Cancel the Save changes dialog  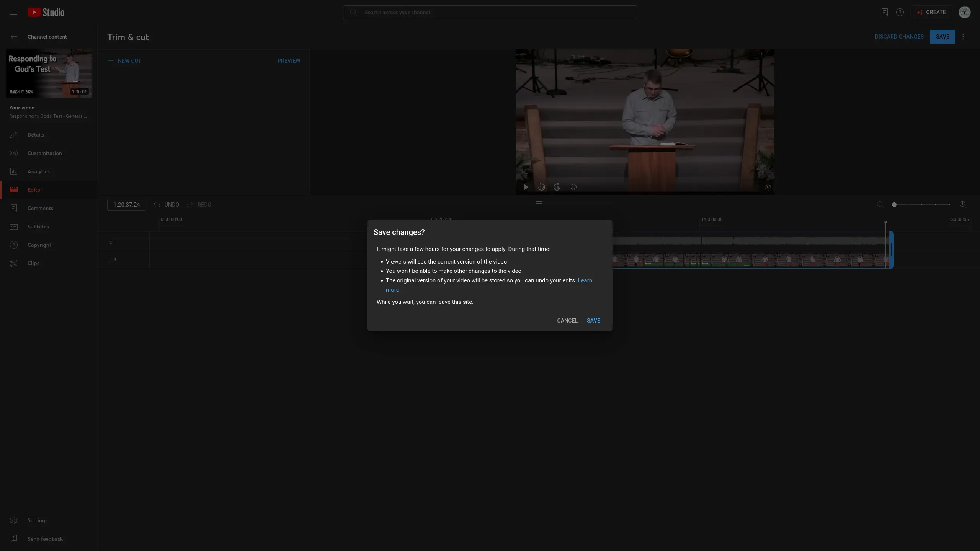[567, 321]
